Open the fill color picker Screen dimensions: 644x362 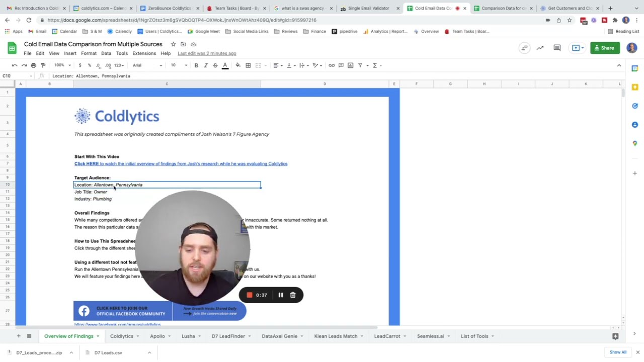coord(238,65)
